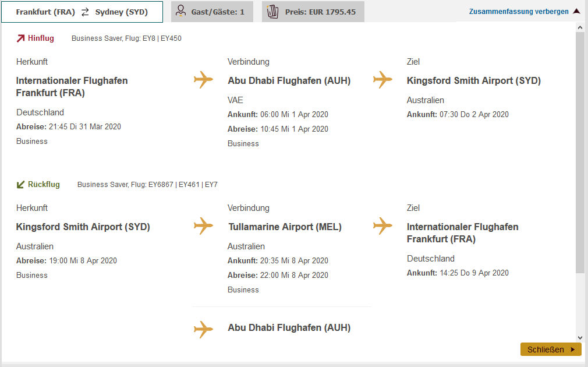The width and height of the screenshot is (588, 367).
Task: Open the Preis: EUR 1795.45 tab
Action: [x=313, y=12]
